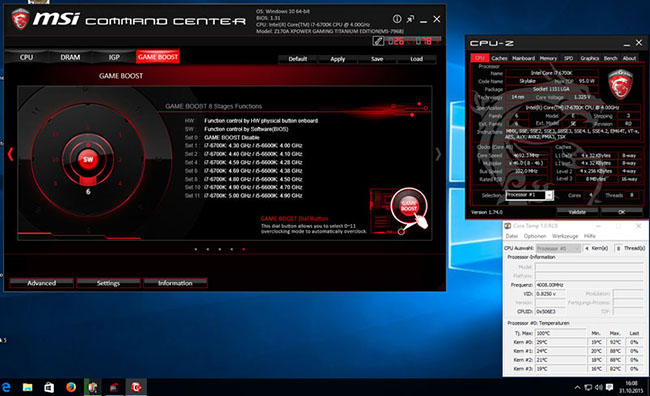
Task: Click the shrink-to-gadget arrow icon in Command Center
Action: tap(410, 19)
